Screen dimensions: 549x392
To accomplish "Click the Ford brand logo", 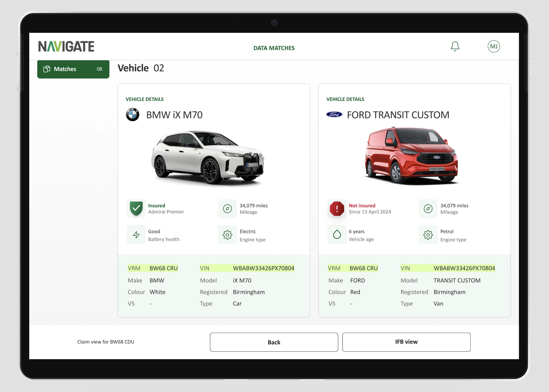I will 334,114.
